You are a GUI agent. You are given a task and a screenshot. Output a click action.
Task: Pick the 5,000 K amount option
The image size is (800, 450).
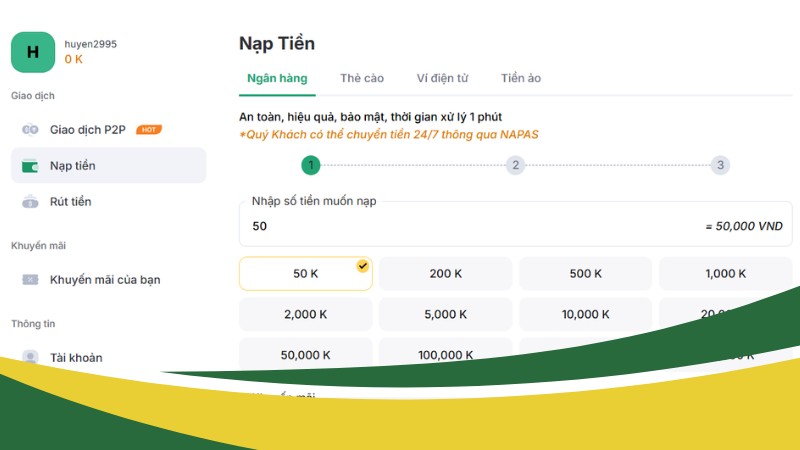coord(445,314)
